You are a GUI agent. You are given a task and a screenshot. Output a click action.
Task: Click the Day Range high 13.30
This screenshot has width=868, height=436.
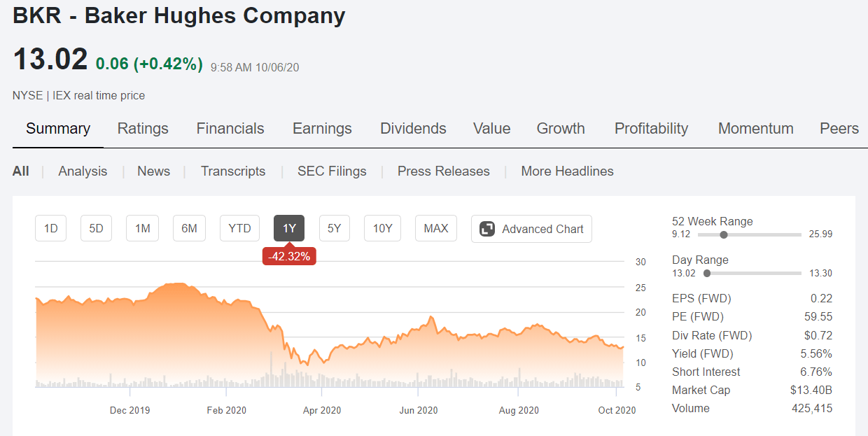tap(820, 273)
